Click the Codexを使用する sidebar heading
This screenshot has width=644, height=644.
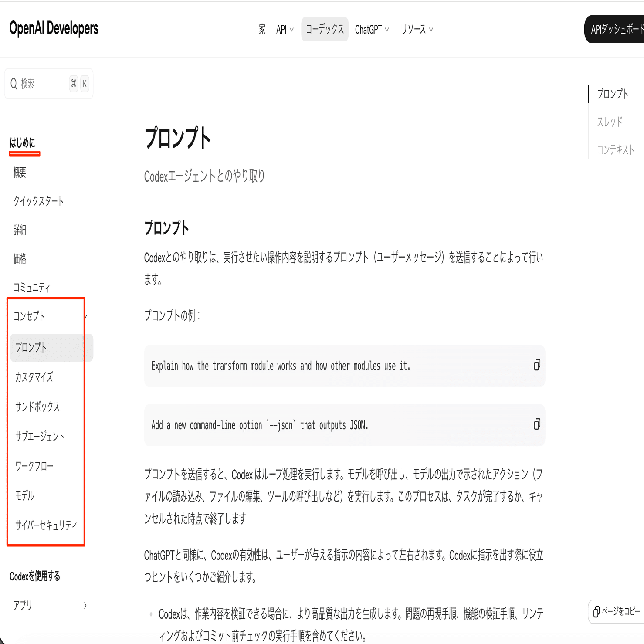(x=35, y=576)
